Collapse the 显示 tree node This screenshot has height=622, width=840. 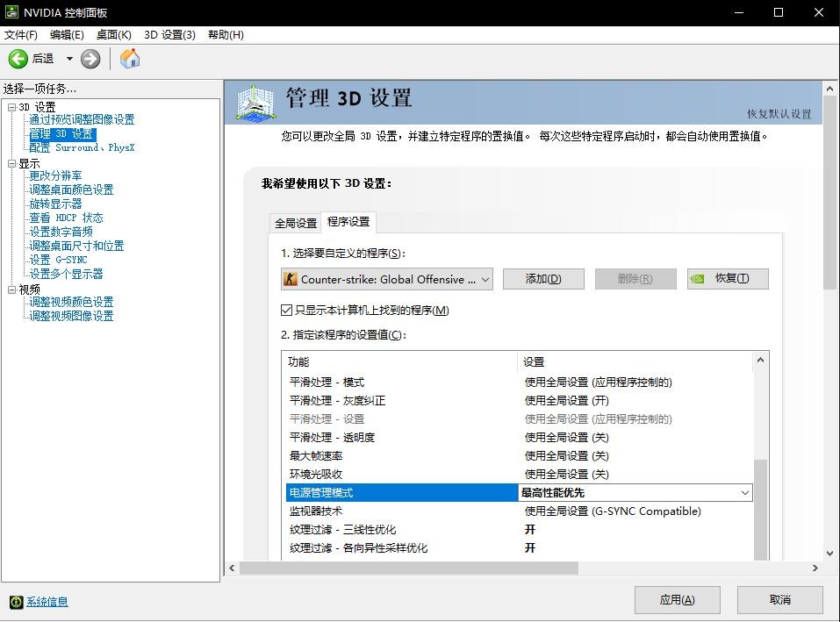(11, 163)
